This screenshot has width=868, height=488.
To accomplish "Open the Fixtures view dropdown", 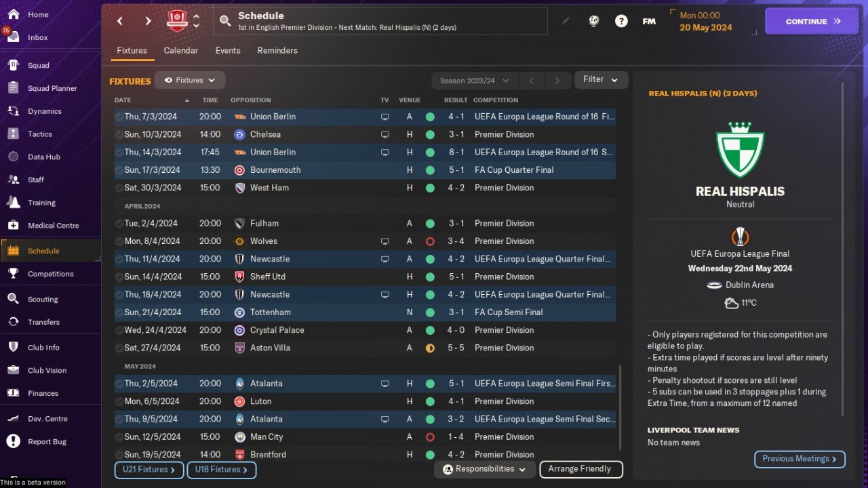I will (190, 80).
